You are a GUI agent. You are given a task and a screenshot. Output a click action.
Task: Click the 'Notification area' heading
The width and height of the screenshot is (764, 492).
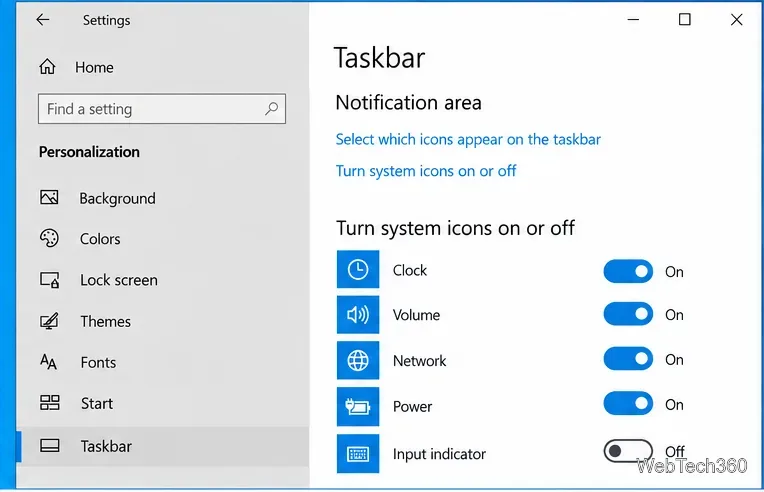(x=408, y=103)
